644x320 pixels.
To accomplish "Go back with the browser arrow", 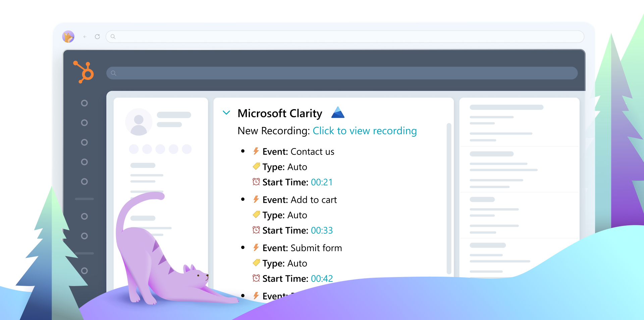I will (85, 37).
